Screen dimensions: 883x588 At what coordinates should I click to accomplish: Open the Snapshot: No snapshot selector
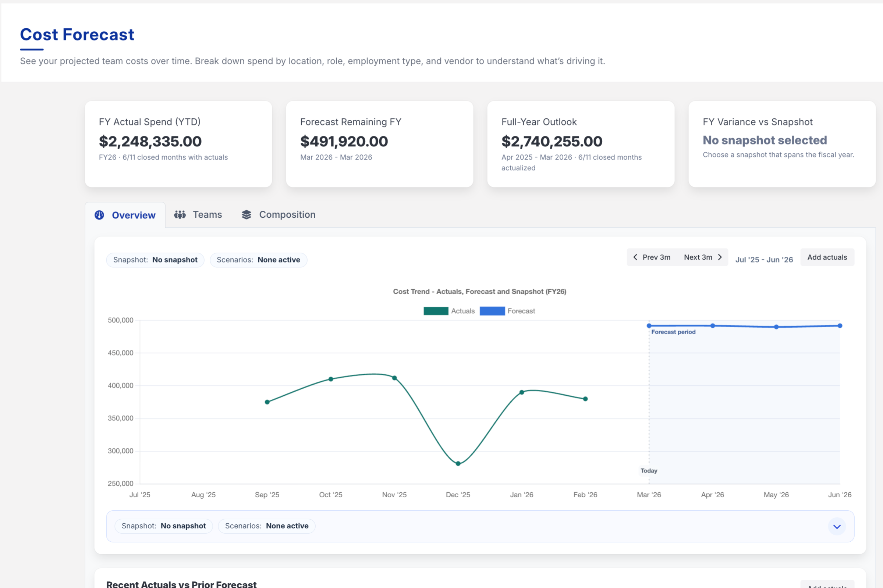pyautogui.click(x=155, y=260)
